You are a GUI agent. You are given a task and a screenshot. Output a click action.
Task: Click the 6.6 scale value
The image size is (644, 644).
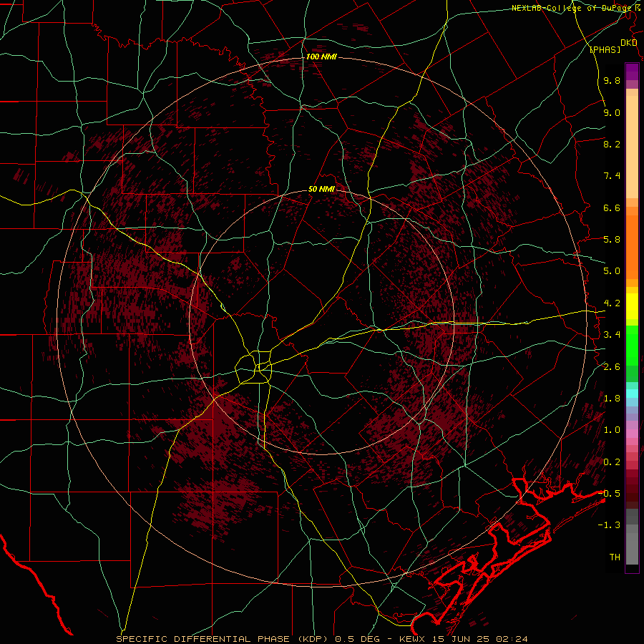click(x=612, y=208)
